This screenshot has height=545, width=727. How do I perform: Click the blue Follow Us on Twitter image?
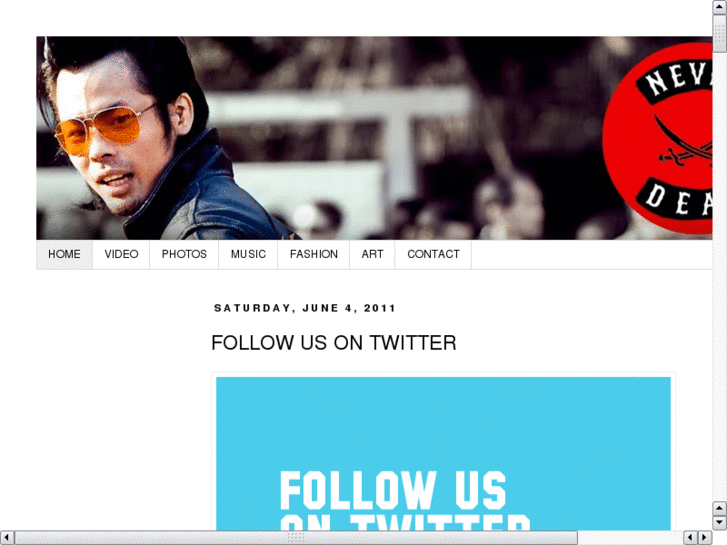pyautogui.click(x=443, y=454)
